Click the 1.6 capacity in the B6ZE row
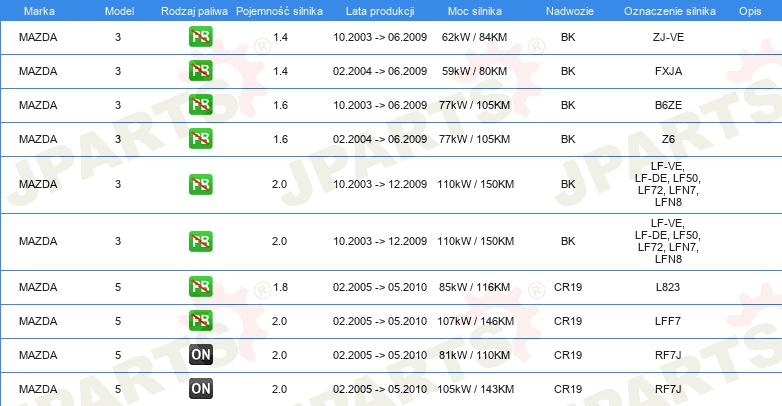 (x=280, y=105)
